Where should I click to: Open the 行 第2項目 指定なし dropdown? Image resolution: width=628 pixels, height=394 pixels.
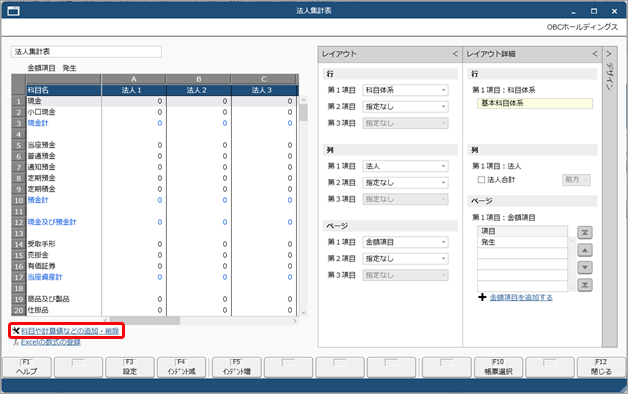tap(405, 107)
